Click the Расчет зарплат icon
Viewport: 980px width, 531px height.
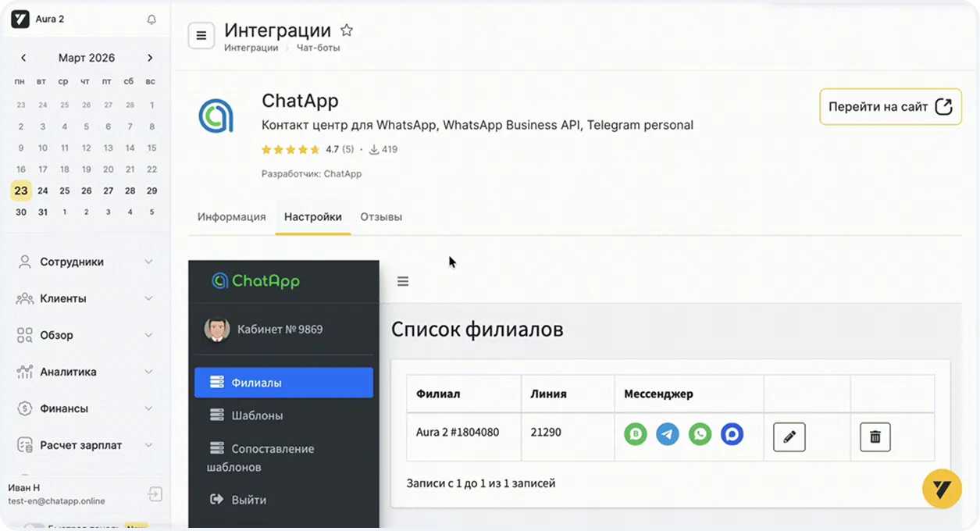(25, 445)
